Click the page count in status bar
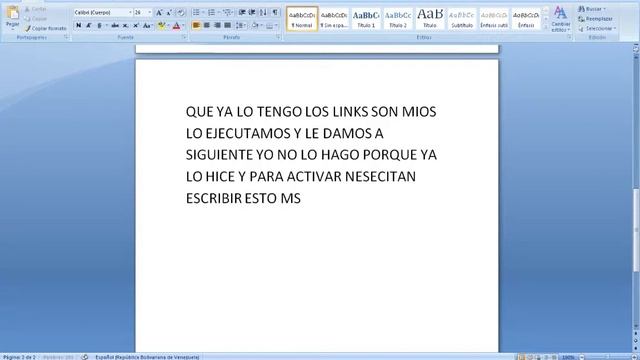Screen dimensions: 640x360 19,357
